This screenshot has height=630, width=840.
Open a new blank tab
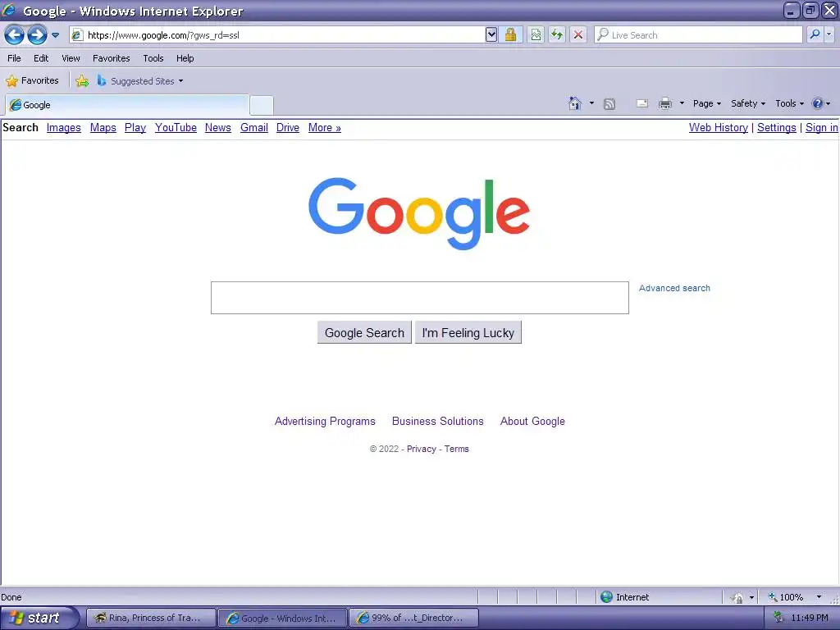pyautogui.click(x=262, y=105)
